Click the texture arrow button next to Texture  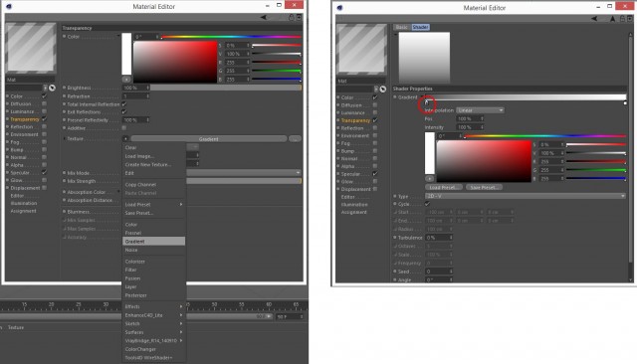(126, 139)
